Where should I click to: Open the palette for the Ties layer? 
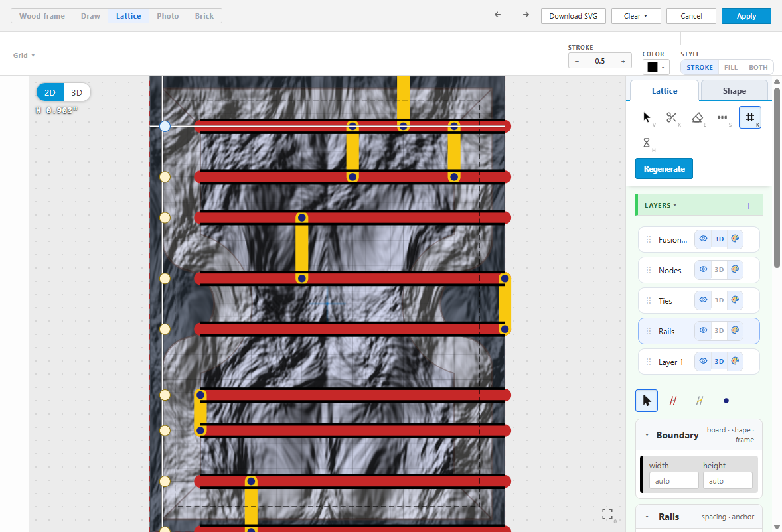pos(735,300)
